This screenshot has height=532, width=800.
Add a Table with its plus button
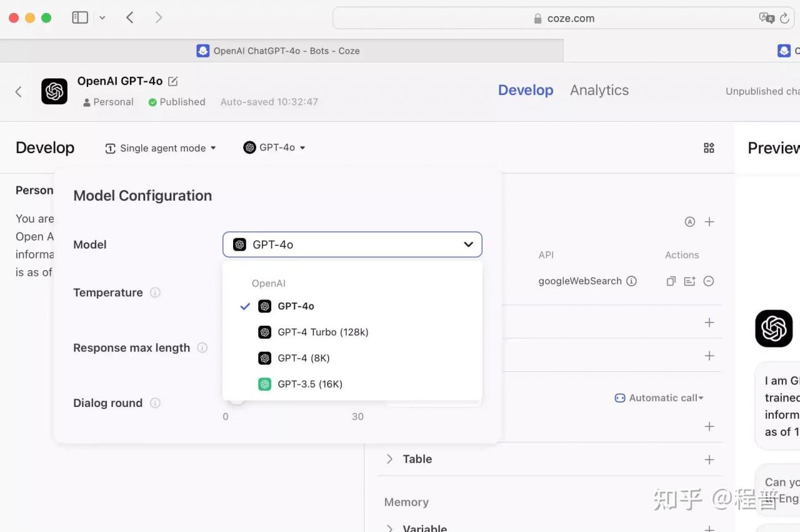[709, 459]
